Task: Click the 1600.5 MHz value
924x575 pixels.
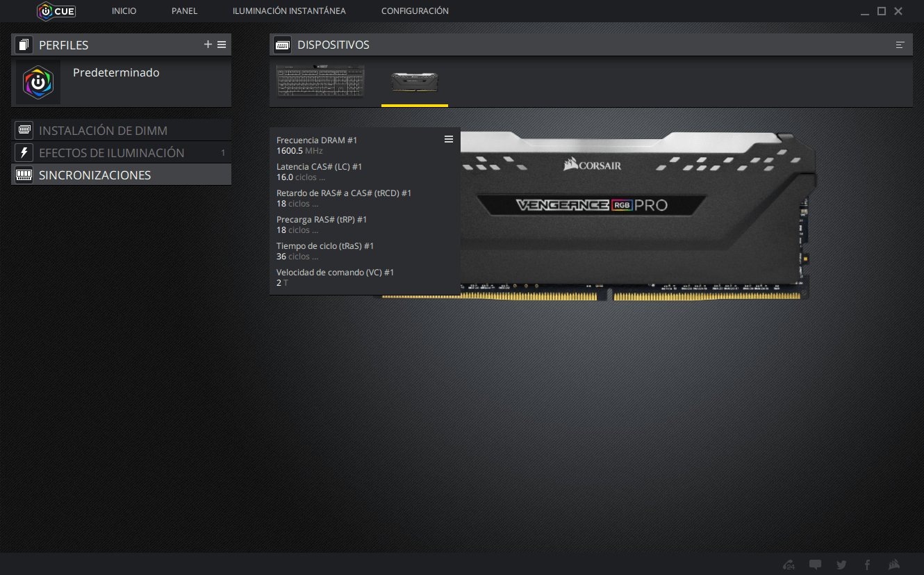Action: coord(299,151)
